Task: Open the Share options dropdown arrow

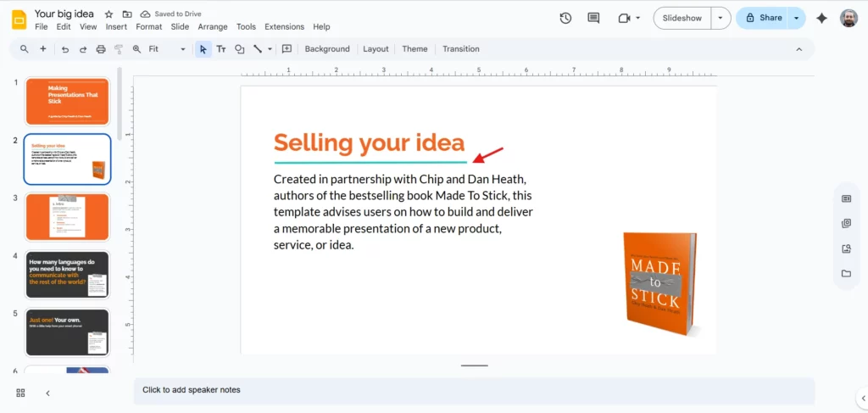Action: [x=796, y=18]
